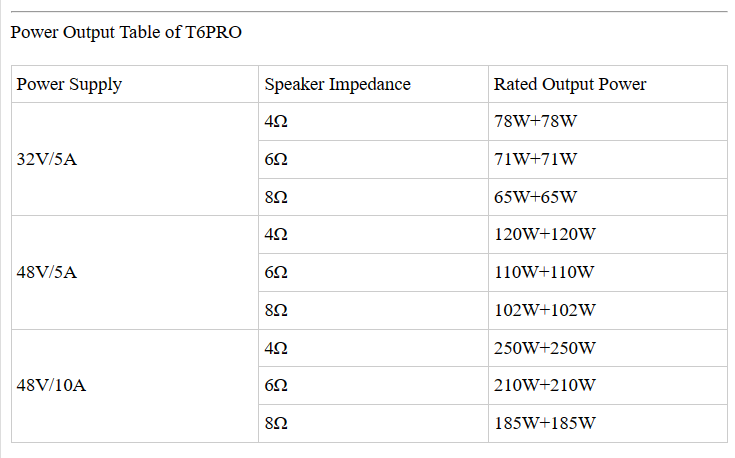735x458 pixels.
Task: Click the 8Ω cell beside 185W+185W
Action: click(276, 423)
